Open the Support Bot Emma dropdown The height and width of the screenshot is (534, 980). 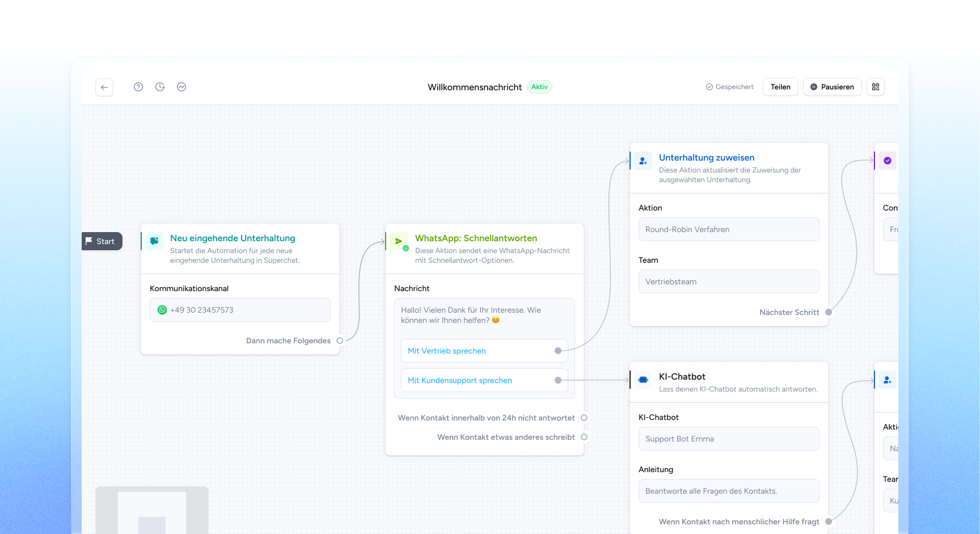pos(729,439)
